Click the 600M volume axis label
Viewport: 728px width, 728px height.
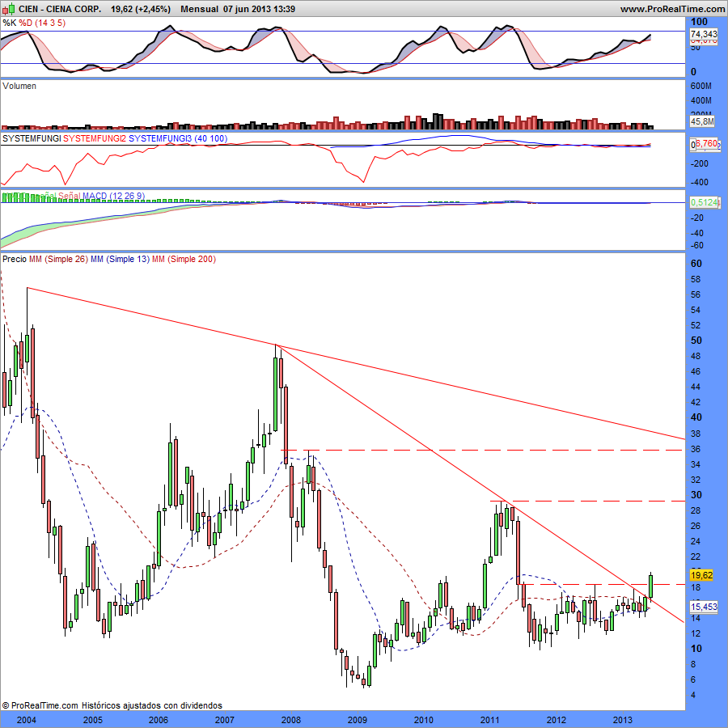(x=701, y=86)
